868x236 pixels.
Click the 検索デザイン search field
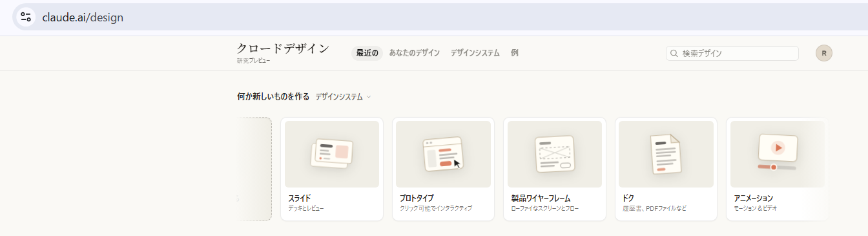click(x=732, y=53)
